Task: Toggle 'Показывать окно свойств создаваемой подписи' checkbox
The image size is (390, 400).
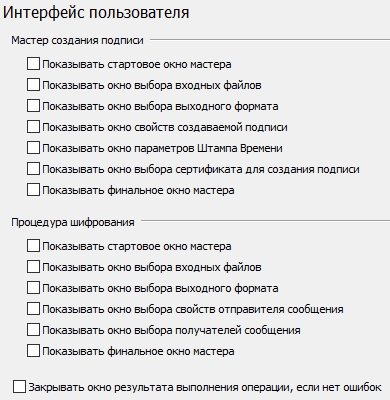Action: point(33,127)
